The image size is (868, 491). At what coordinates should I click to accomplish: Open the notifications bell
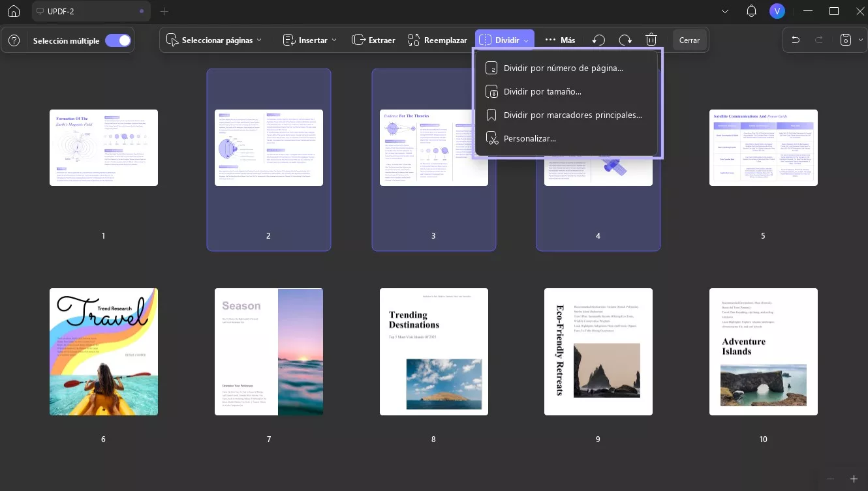click(751, 11)
